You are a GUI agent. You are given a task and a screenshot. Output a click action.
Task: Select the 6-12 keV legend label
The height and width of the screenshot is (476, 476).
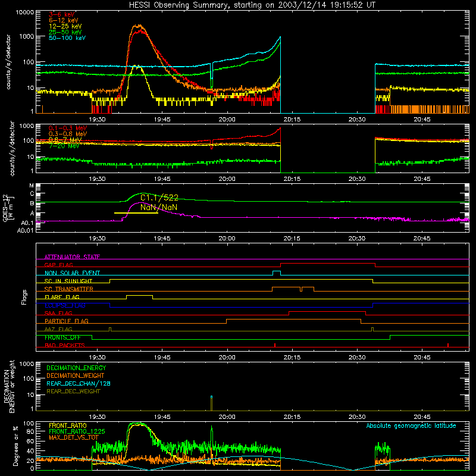64,20
